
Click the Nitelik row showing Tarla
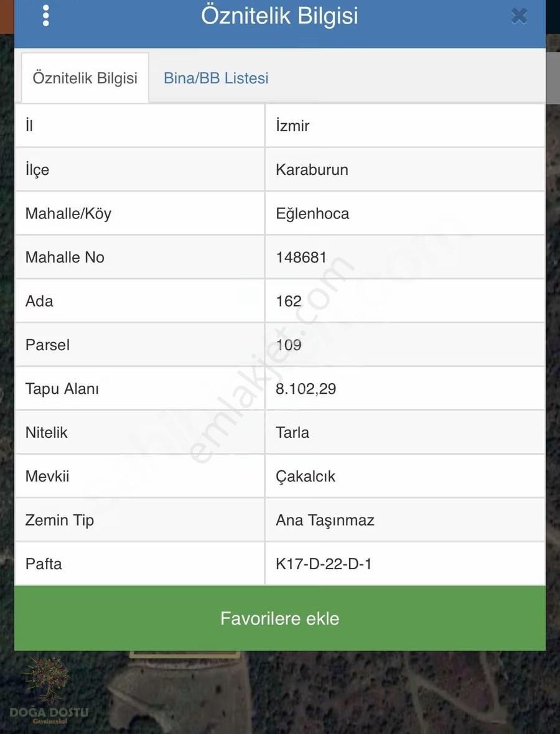pos(292,432)
